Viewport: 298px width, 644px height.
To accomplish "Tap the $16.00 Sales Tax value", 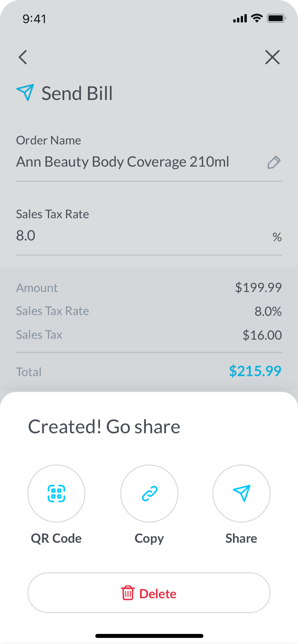I will pos(262,335).
